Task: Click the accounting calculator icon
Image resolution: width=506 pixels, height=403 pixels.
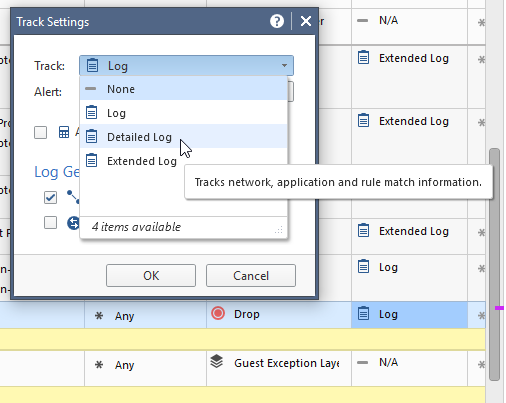Action: 64,132
